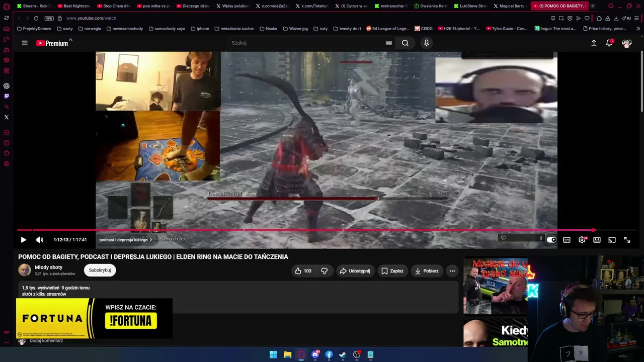Submit search with magnifier button
Screen dimensions: 644x362
[x=405, y=43]
